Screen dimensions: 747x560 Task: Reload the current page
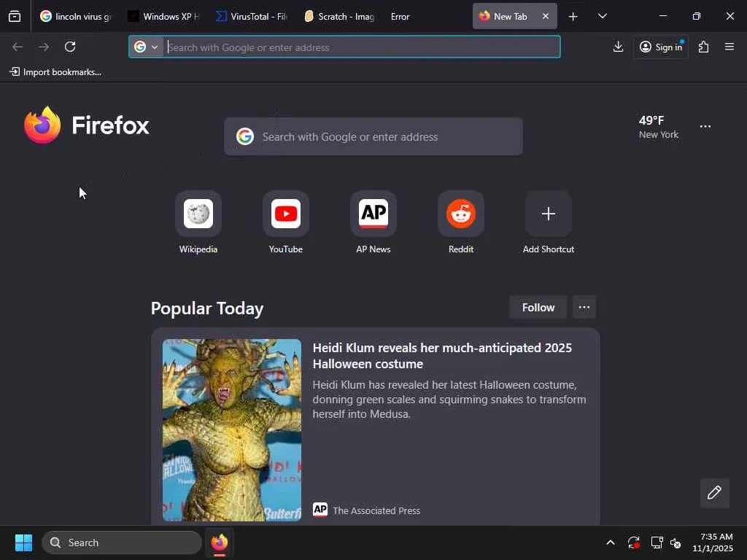point(70,47)
